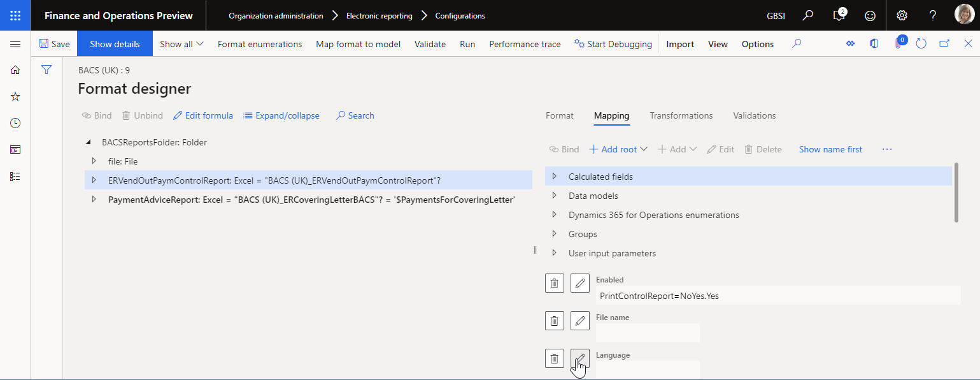Switch to the Format tab
Image resolution: width=980 pixels, height=380 pixels.
click(559, 115)
